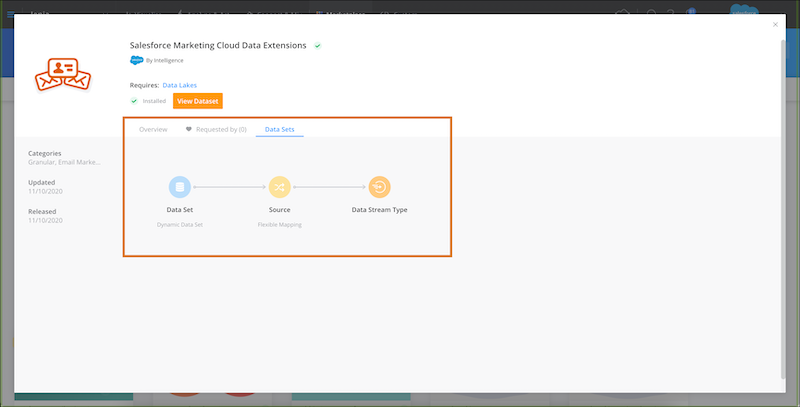Click the dialog's vertical scrollbar
The image size is (800, 407).
(x=783, y=209)
